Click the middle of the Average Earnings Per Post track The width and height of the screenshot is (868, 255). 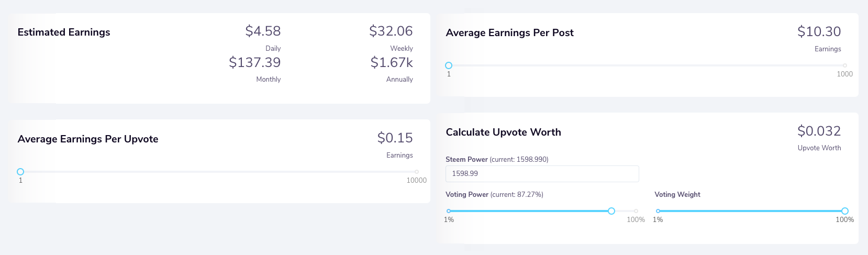647,65
